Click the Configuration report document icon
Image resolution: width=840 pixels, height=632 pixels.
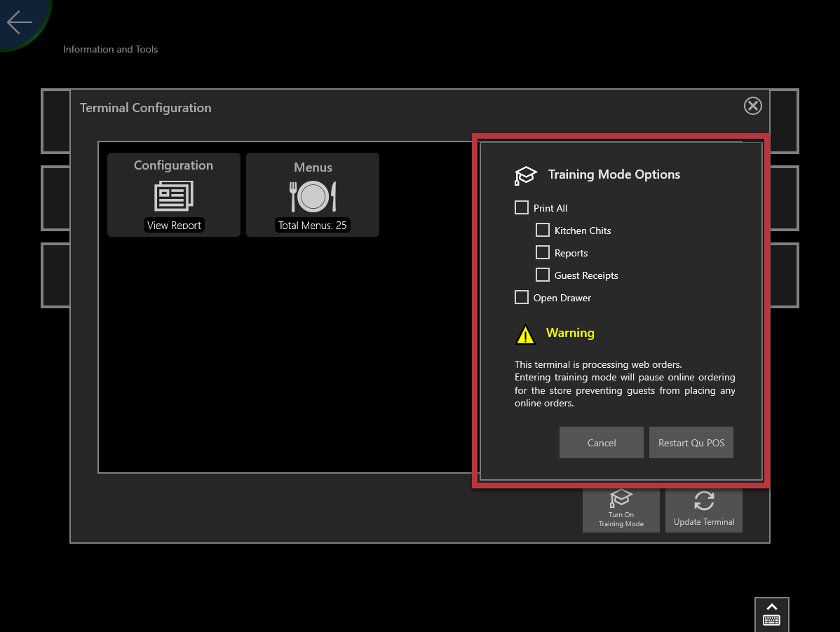174,196
